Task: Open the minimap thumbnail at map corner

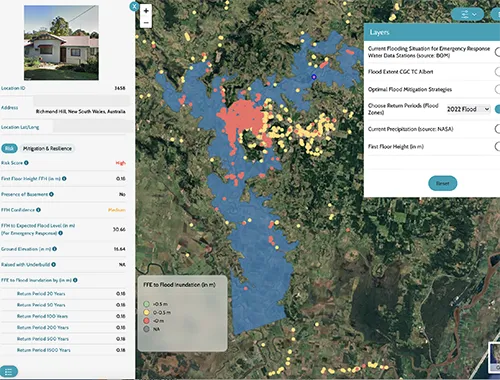Action: (x=495, y=357)
